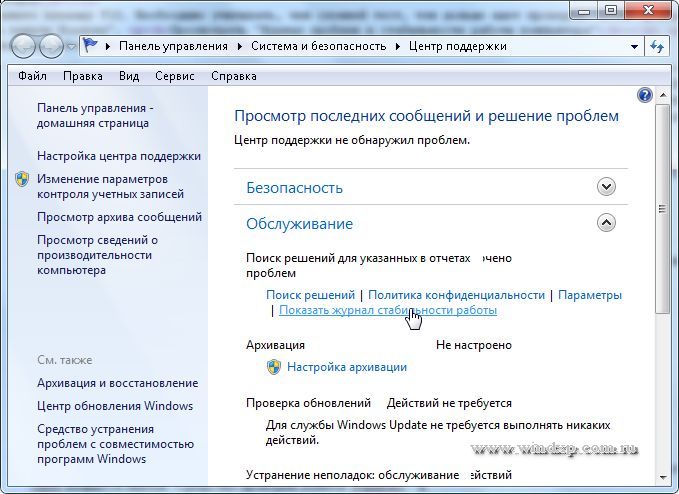The width and height of the screenshot is (679, 494).
Task: Open the Правка menu
Action: click(83, 76)
